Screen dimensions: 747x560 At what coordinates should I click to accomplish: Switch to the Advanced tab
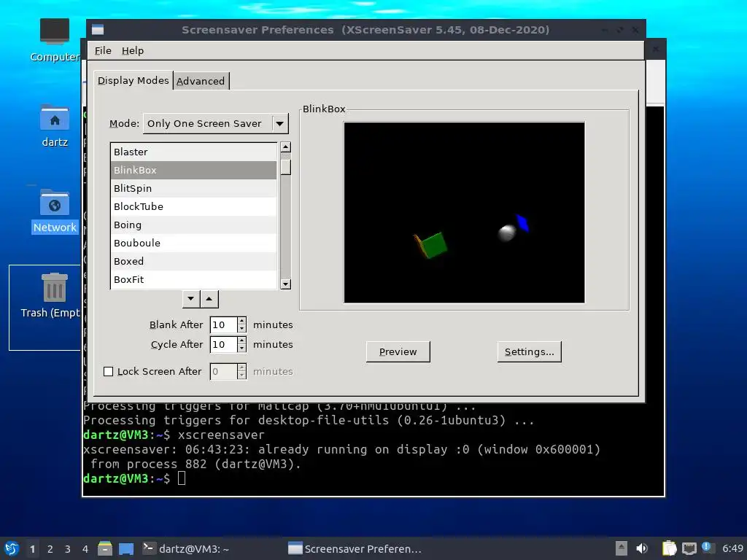[201, 81]
